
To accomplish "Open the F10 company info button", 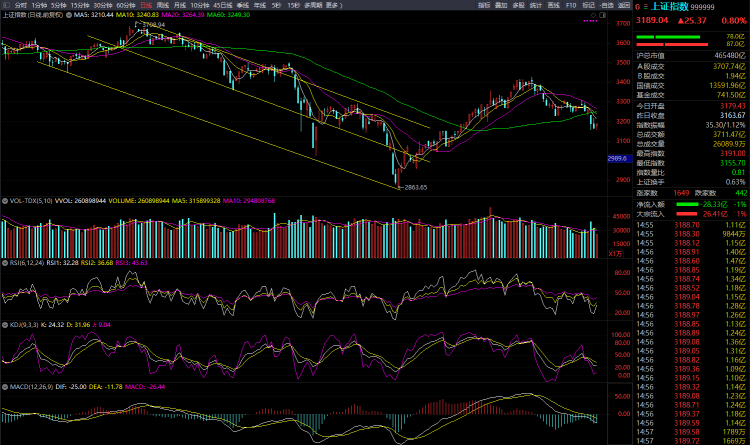I will coord(572,5).
